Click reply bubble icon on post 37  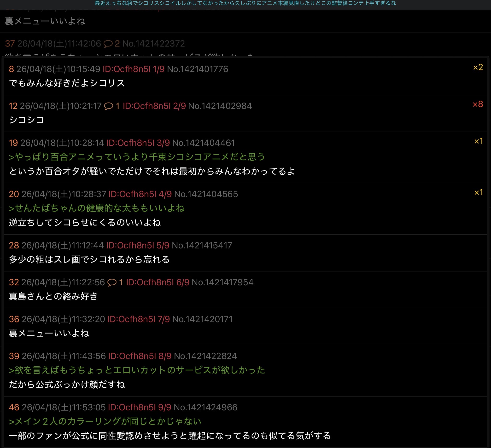pos(108,44)
